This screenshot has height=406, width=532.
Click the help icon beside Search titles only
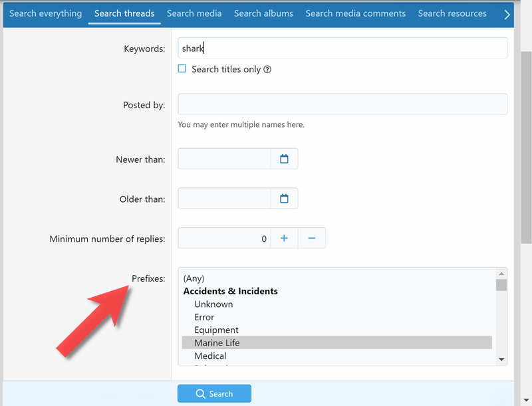(267, 70)
